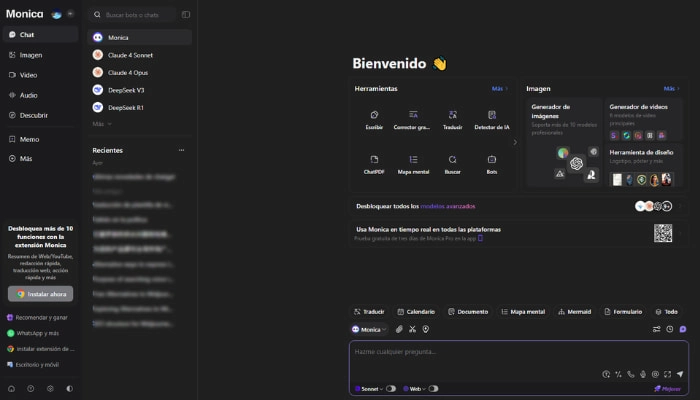Viewport: 700px width, 400px height.
Task: Click the phone call icon in input box
Action: (x=630, y=374)
